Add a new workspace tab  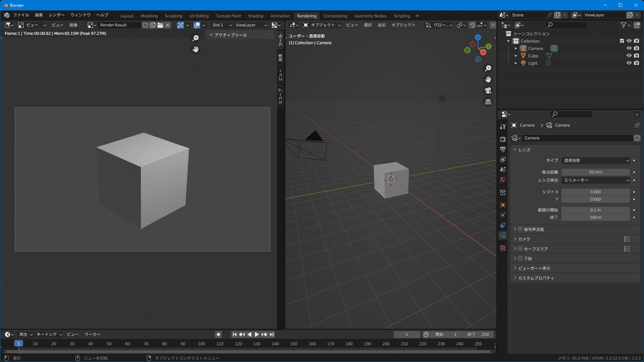click(x=418, y=16)
